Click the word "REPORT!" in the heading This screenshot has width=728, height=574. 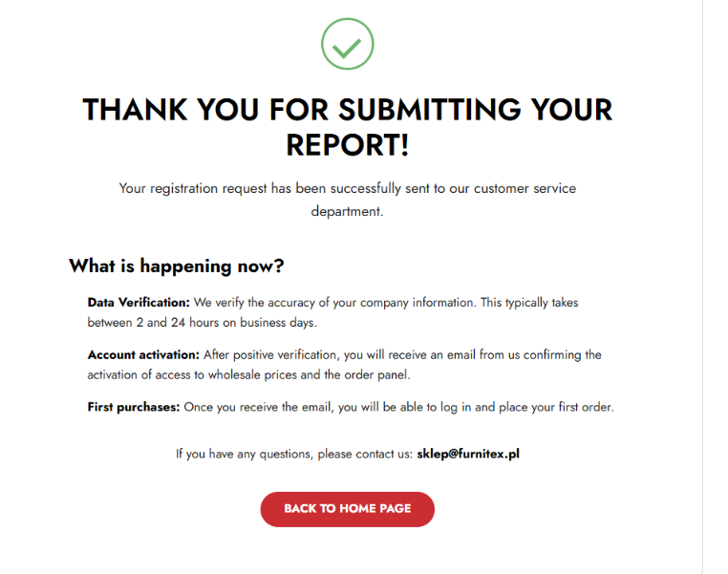[348, 145]
